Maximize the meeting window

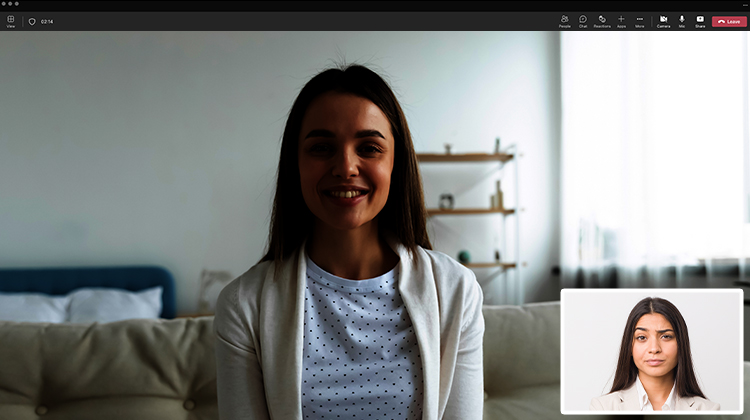click(x=17, y=4)
